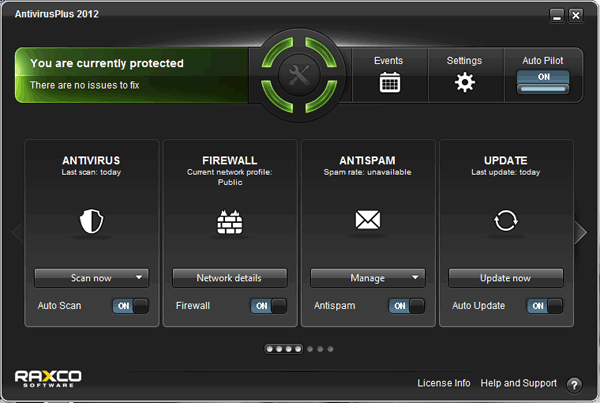The image size is (600, 403).
Task: Select the first highlighted page indicator dot
Action: coord(270,349)
